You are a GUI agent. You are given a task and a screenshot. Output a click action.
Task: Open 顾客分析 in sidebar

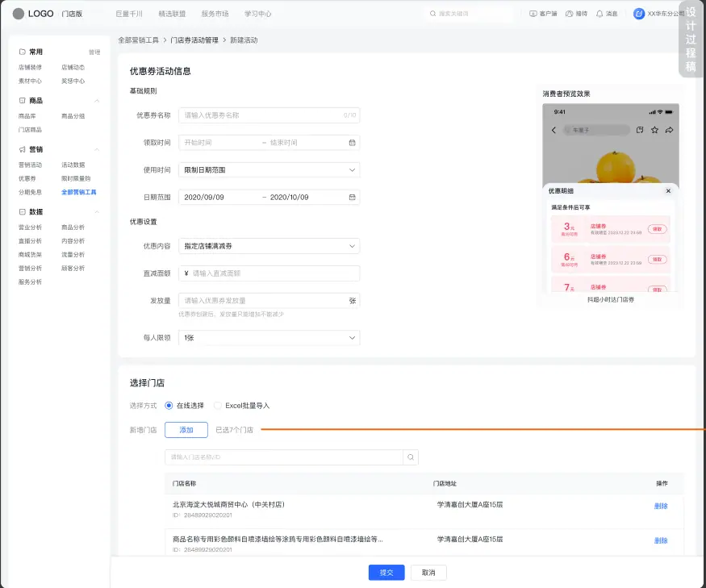(x=73, y=269)
